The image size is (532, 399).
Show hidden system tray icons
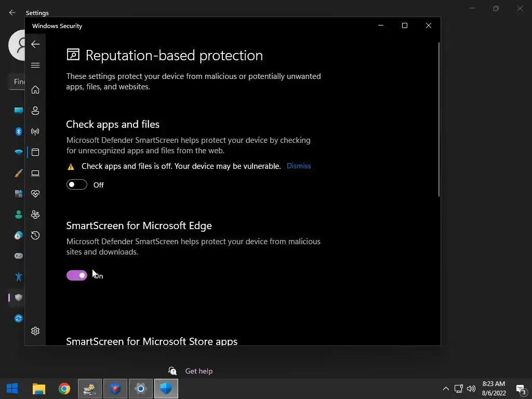(446, 389)
